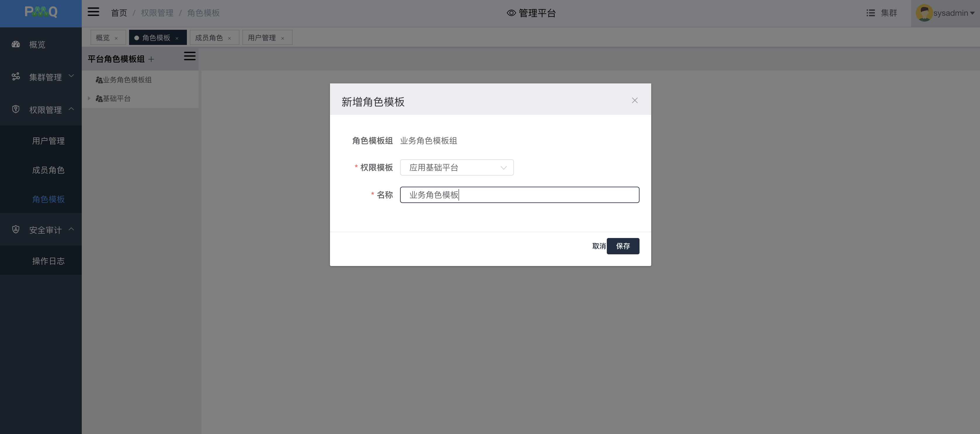Click the 集群 list icon in header

(870, 13)
